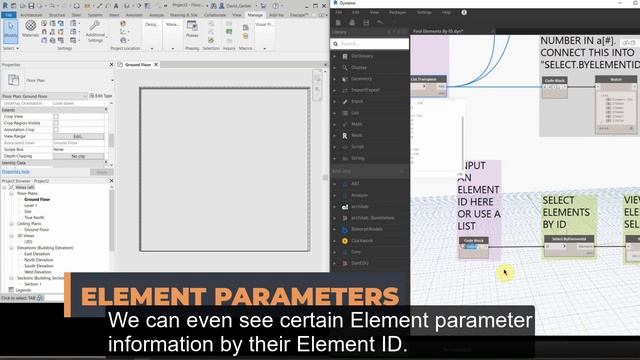Open Section 1 in Project Browser
This screenshot has width=640, height=360.
[33, 284]
